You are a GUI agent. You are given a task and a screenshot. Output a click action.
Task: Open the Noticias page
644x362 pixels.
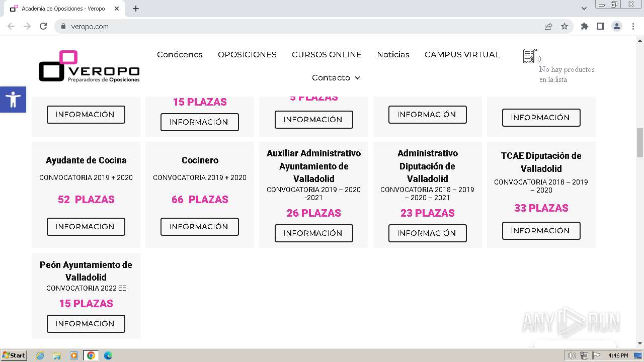tap(393, 54)
